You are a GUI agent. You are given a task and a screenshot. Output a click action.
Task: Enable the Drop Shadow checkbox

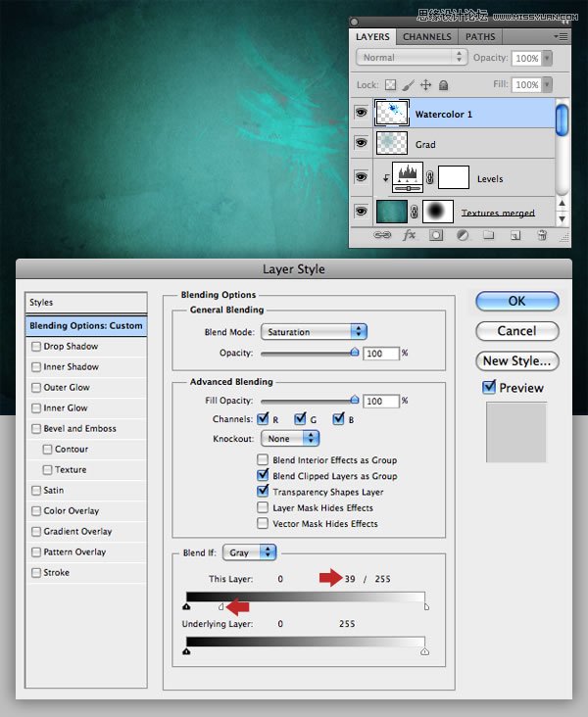tap(36, 347)
